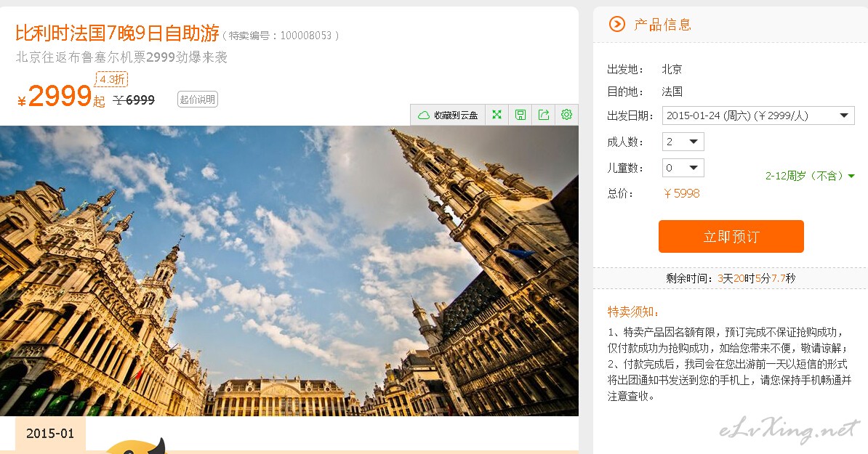Screen dimensions: 868x454
Task: Click the 剩余时间 countdown timer text
Action: [x=731, y=278]
